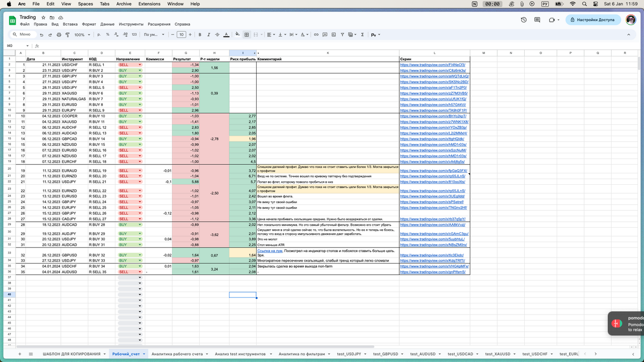644x362 pixels.
Task: Decrease decimal places icon
Action: click(116, 35)
